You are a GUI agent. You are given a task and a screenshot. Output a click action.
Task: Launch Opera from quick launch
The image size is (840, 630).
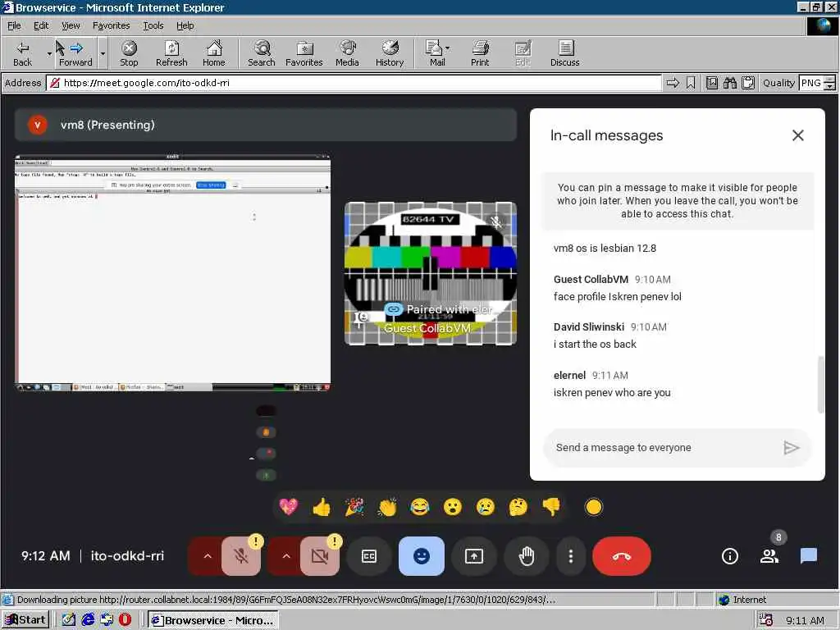tap(125, 620)
